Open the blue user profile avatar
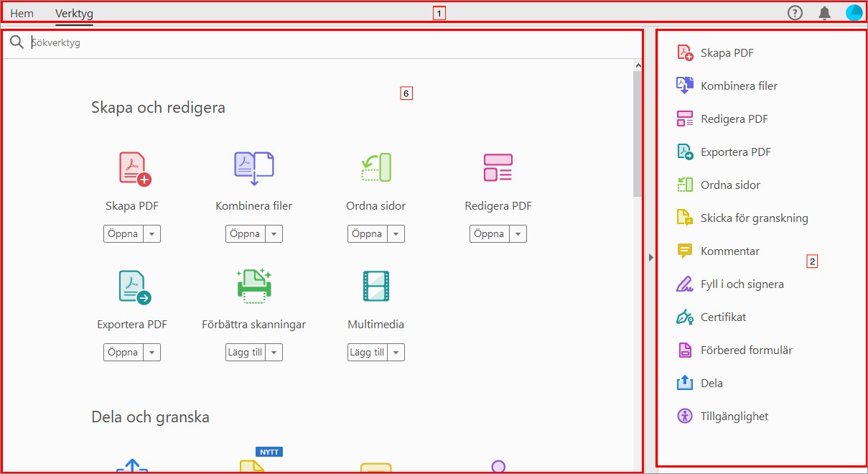Viewport: 868px width, 474px height. tap(854, 12)
